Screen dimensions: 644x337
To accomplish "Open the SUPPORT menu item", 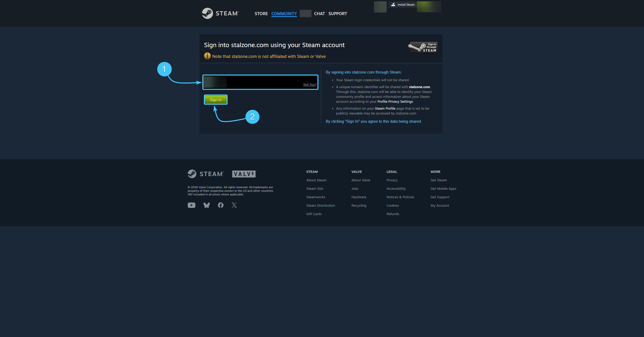I will tap(338, 14).
